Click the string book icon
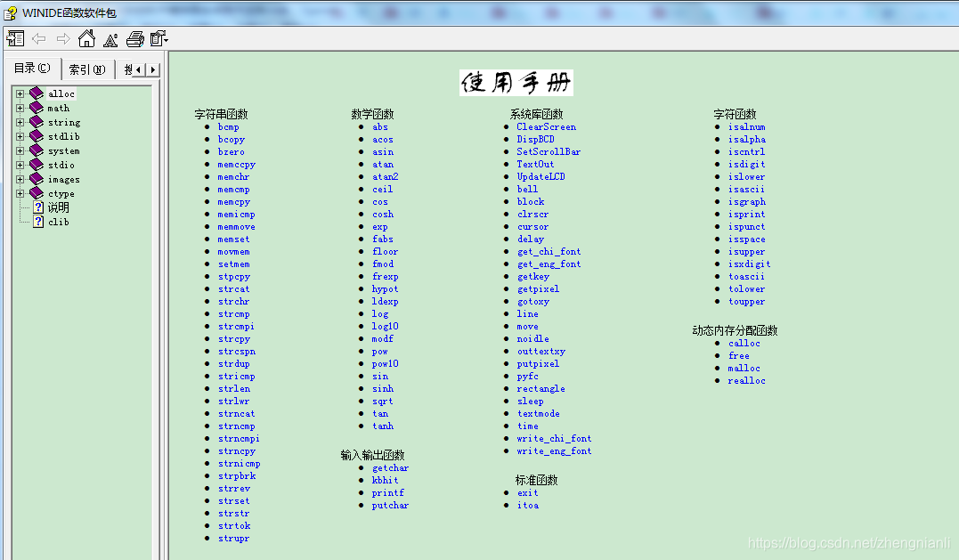This screenshot has height=560, width=959. coord(37,122)
